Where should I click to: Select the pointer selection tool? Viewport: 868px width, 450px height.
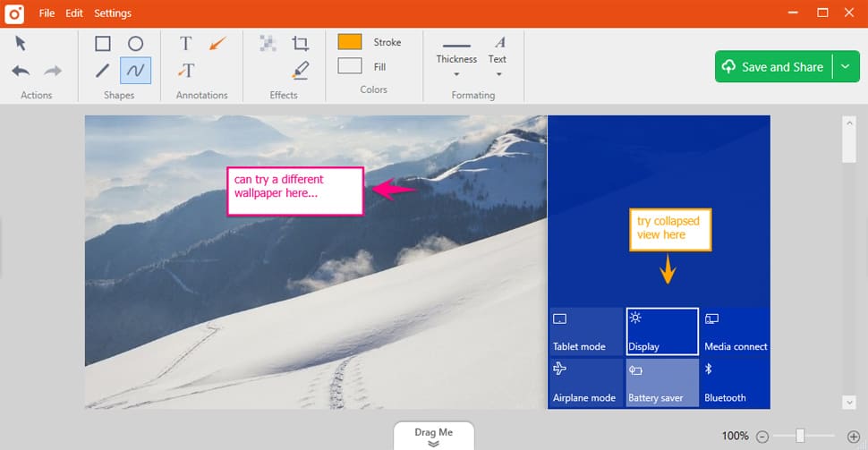coord(21,43)
